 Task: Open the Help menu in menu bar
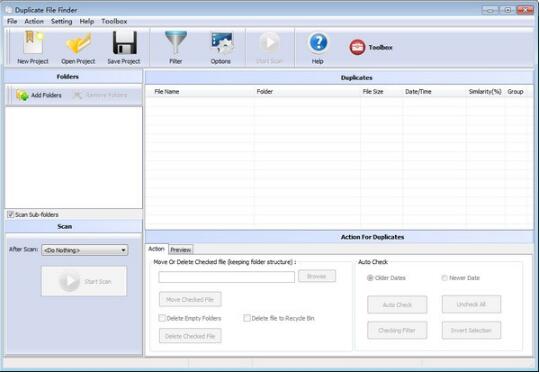point(87,21)
